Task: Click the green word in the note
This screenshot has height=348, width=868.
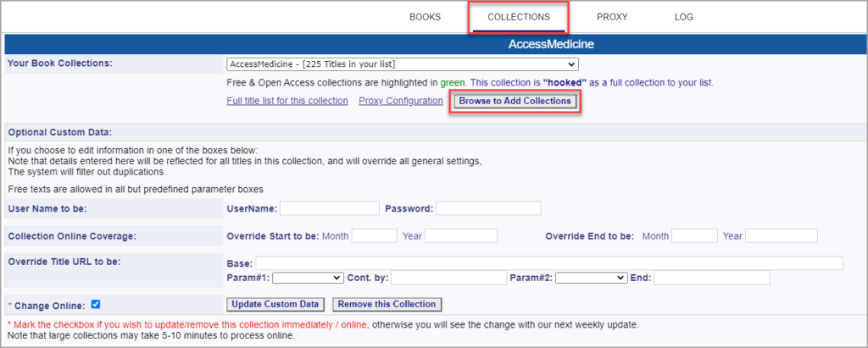Action: (453, 84)
